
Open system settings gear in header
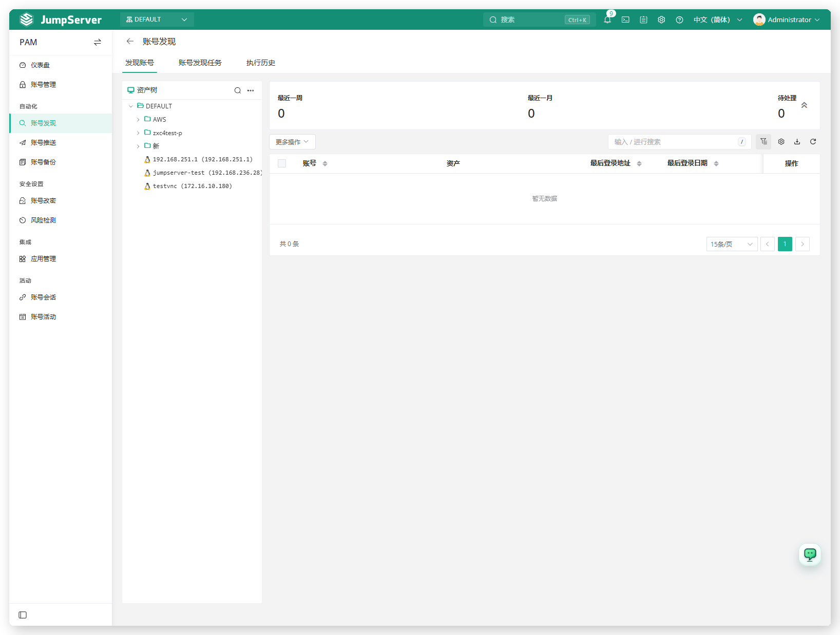point(661,20)
